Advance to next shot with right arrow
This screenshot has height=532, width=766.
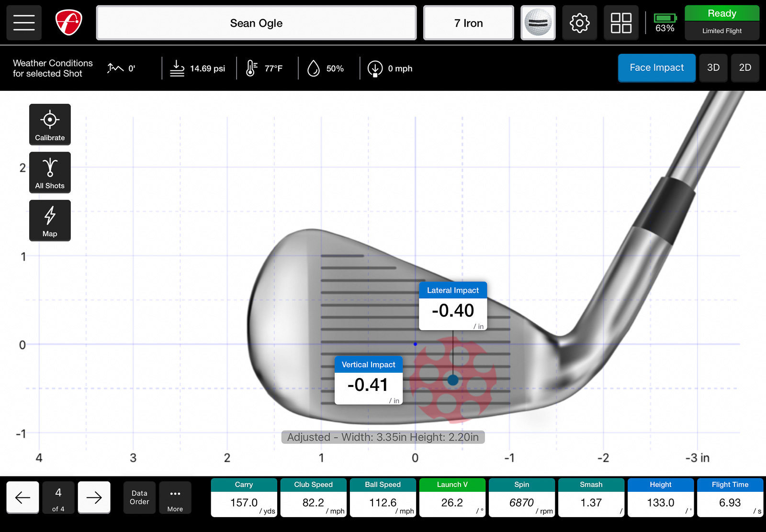click(x=94, y=498)
